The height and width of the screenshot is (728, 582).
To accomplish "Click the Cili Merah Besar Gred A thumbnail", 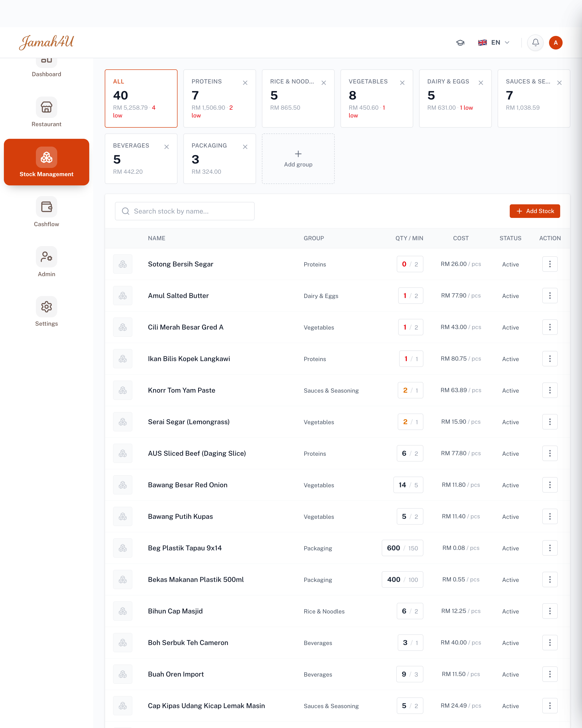I will click(x=123, y=327).
